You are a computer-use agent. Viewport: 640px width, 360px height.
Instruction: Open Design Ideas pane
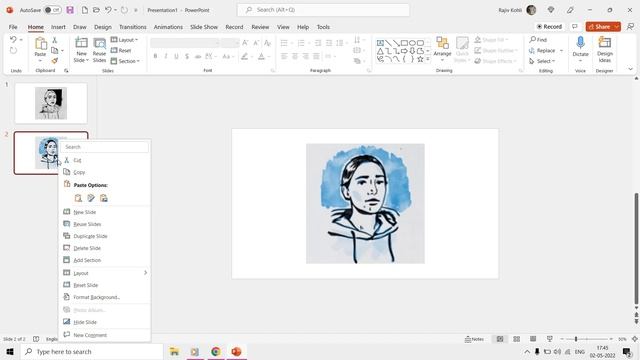pos(604,49)
